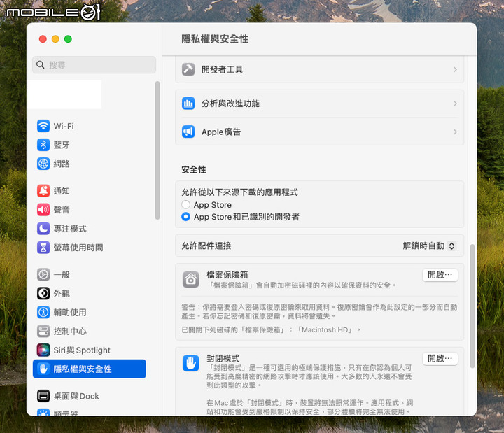Click the Lockdown Mode (封閉模式) hand icon
The height and width of the screenshot is (433, 504).
click(190, 363)
